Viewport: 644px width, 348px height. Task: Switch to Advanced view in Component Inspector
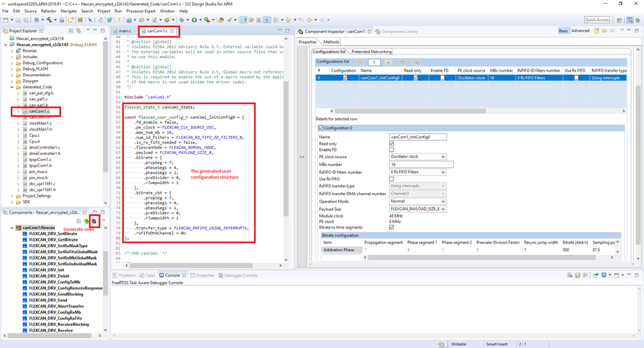coord(580,31)
